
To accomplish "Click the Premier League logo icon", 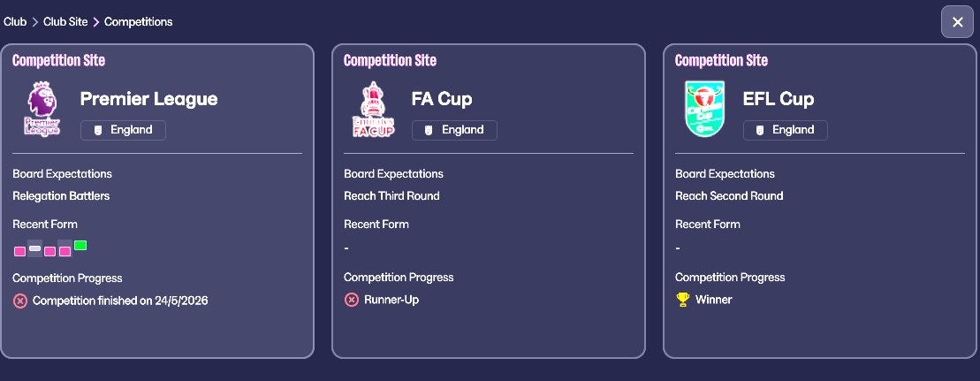I will point(42,109).
